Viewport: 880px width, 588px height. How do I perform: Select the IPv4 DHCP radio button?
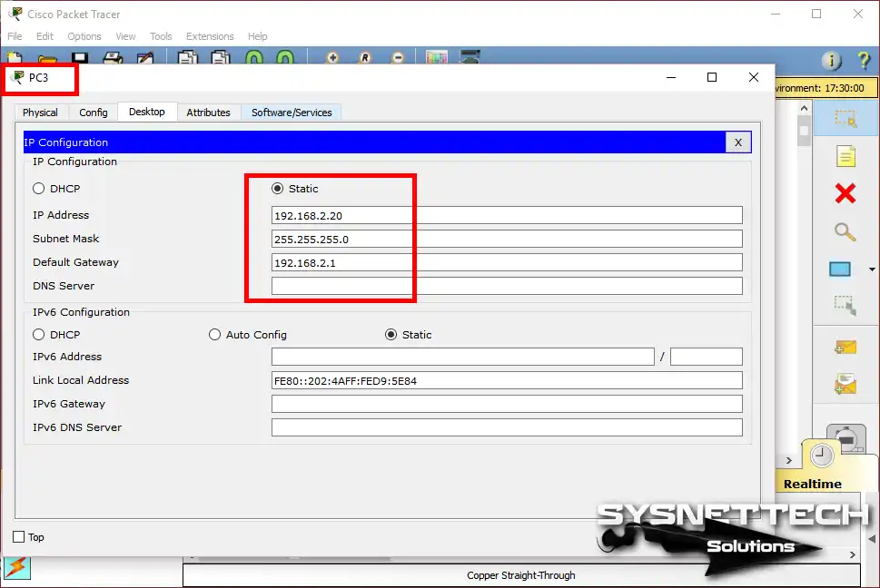click(x=38, y=189)
